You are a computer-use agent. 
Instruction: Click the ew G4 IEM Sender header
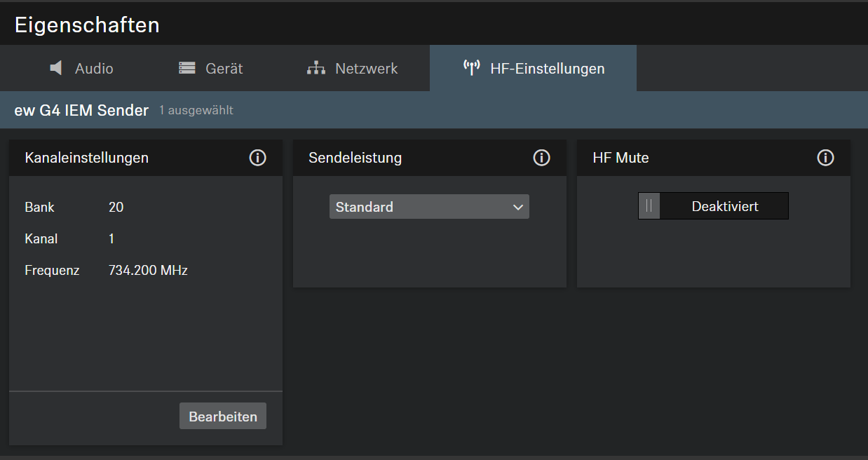point(81,110)
